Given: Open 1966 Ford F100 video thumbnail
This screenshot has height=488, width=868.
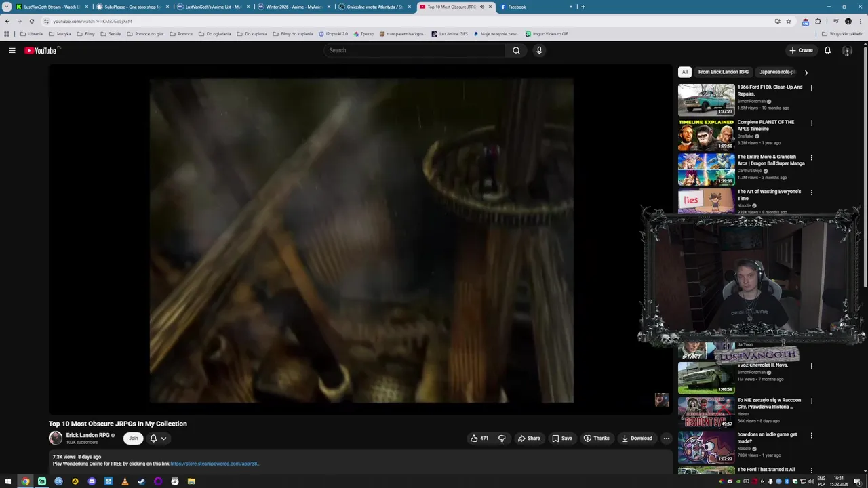Looking at the screenshot, I should tap(706, 100).
